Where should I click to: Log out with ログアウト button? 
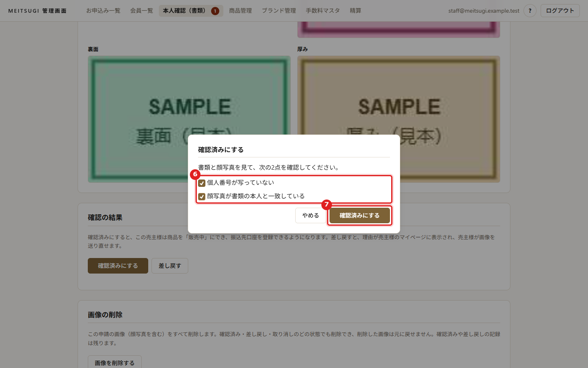point(560,11)
